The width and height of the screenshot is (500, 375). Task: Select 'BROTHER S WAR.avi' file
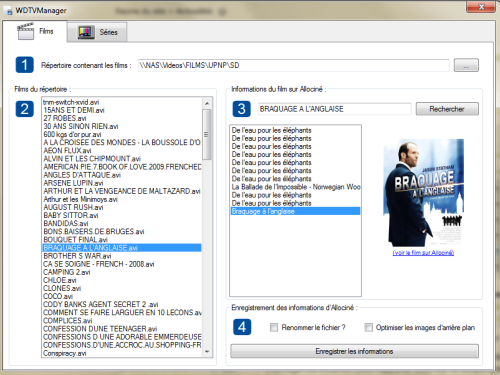(122, 256)
